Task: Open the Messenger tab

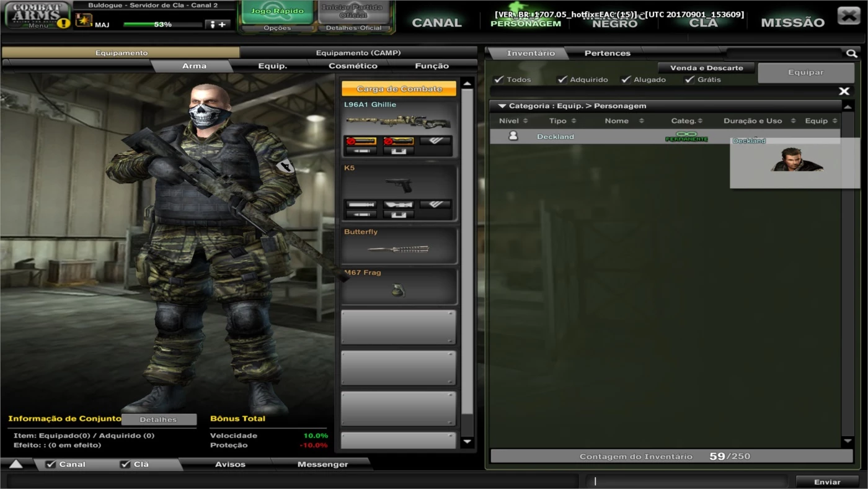Action: point(322,464)
